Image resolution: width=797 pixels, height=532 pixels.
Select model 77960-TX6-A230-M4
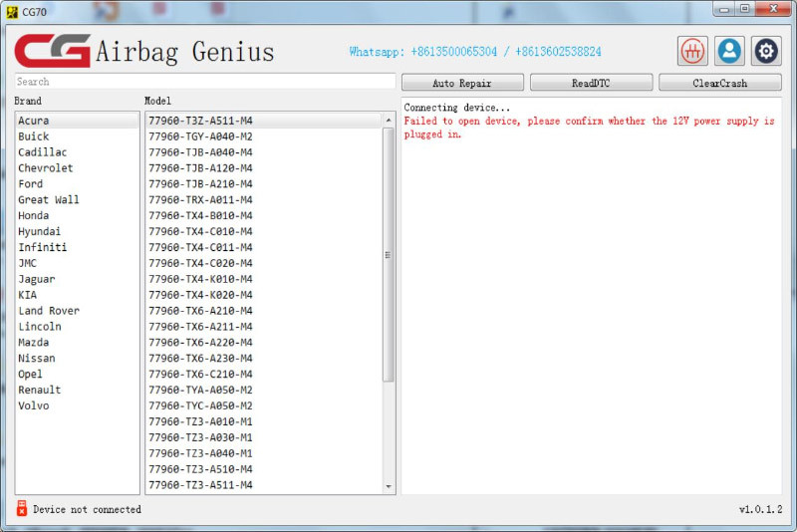[264, 359]
